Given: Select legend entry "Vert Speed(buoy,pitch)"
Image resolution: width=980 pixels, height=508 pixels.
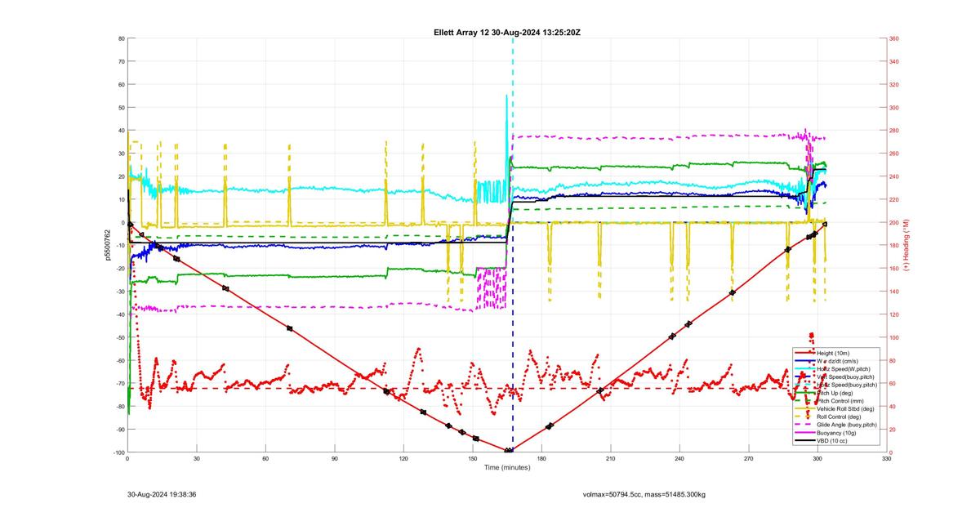Looking at the screenshot, I should click(847, 377).
